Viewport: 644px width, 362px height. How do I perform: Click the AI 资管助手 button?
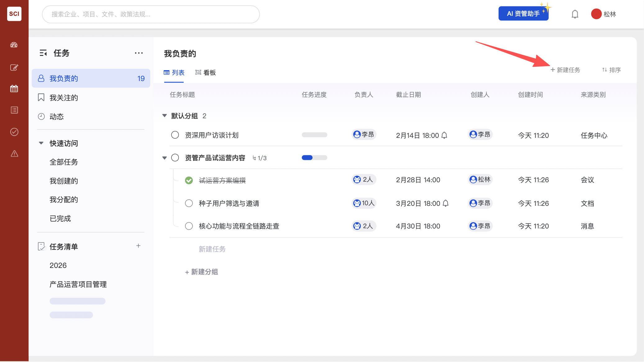(524, 14)
